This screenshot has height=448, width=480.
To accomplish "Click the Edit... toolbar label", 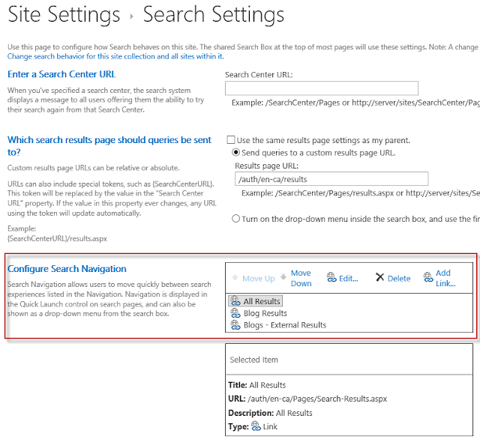I will coord(348,279).
